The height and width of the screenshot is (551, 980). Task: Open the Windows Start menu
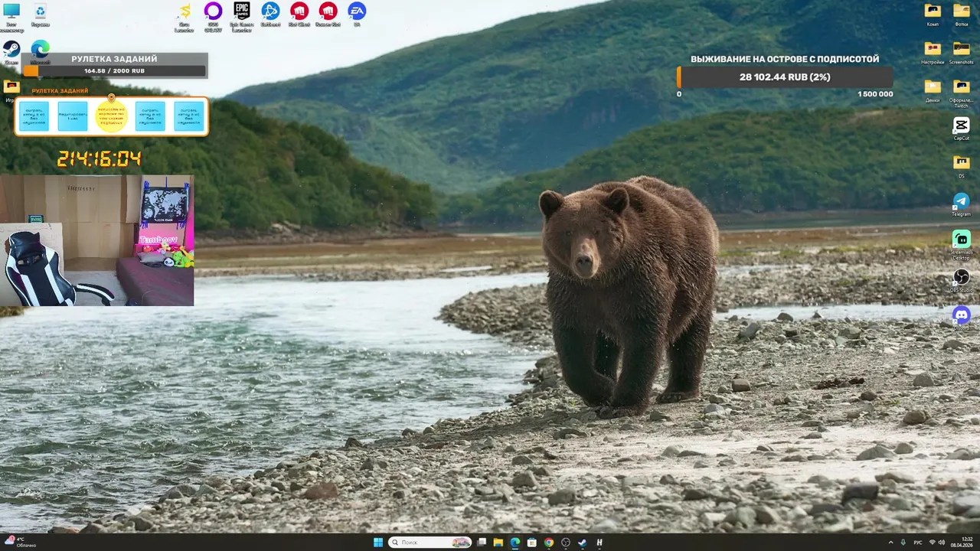[x=378, y=543]
